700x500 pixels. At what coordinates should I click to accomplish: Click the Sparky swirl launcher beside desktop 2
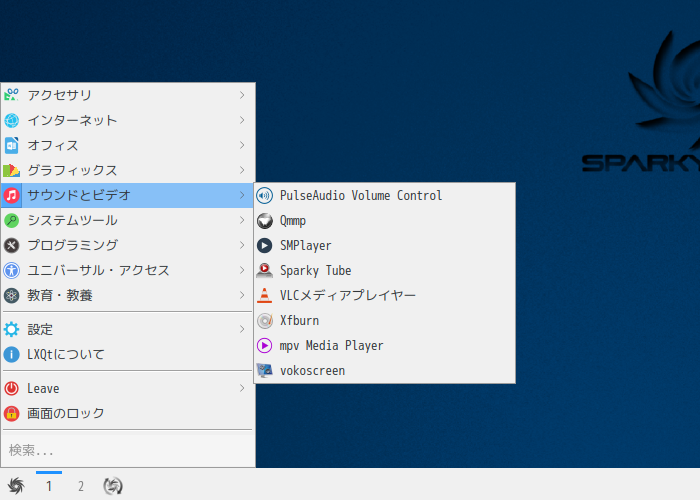[113, 486]
